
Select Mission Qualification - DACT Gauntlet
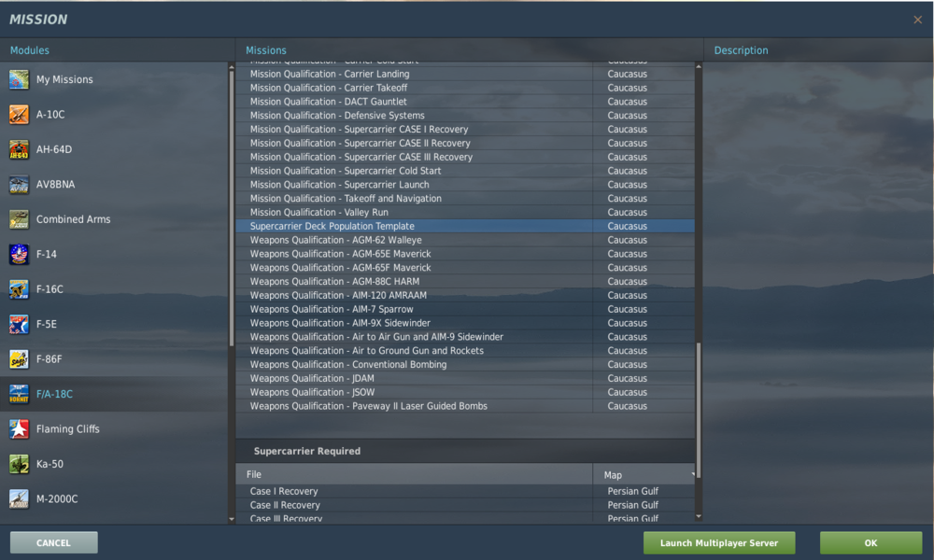pos(464,102)
